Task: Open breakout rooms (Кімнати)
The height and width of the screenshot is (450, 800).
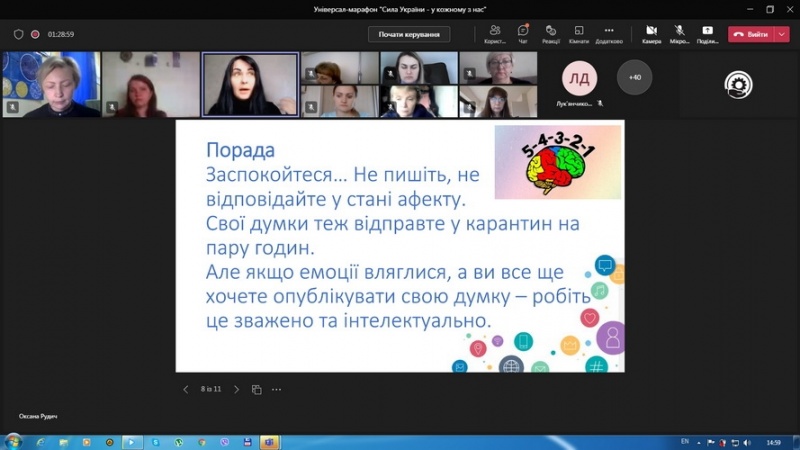Action: point(578,33)
